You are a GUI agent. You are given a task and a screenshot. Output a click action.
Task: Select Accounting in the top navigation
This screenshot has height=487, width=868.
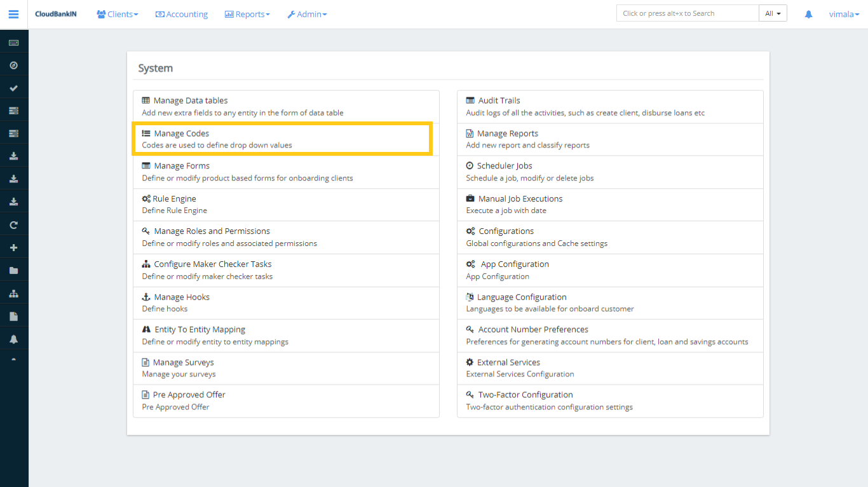[x=182, y=13]
